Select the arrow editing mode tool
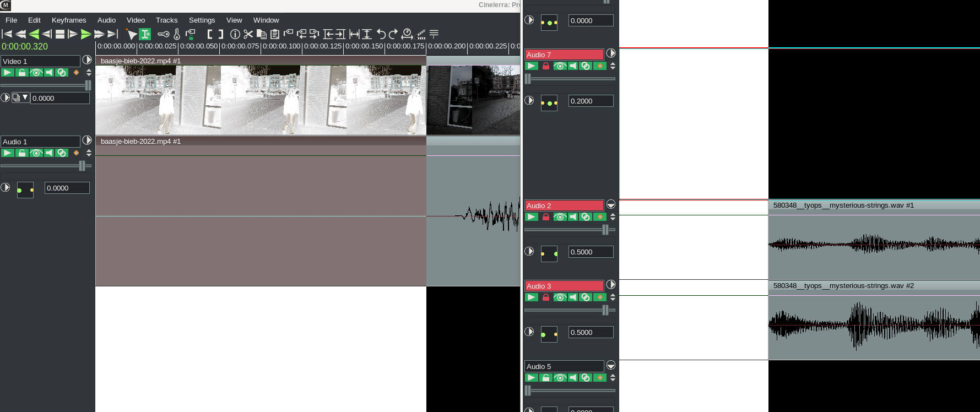 click(132, 34)
